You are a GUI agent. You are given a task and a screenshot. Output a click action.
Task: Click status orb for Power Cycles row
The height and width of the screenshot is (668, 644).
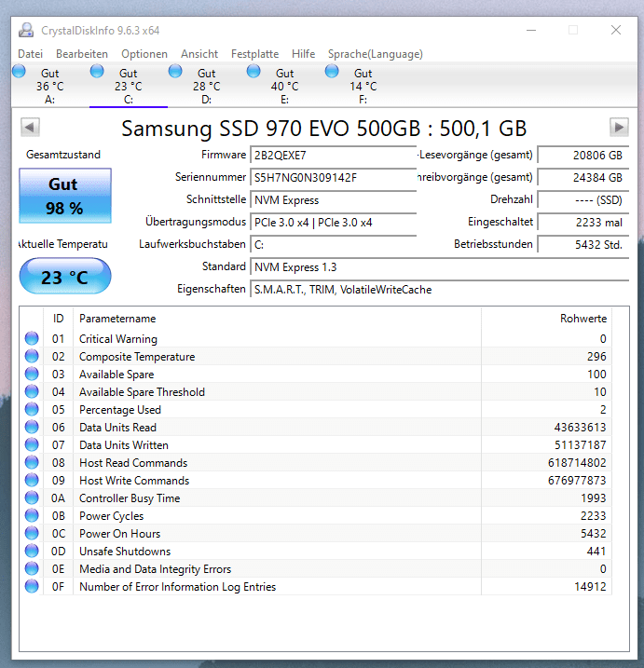click(x=32, y=515)
